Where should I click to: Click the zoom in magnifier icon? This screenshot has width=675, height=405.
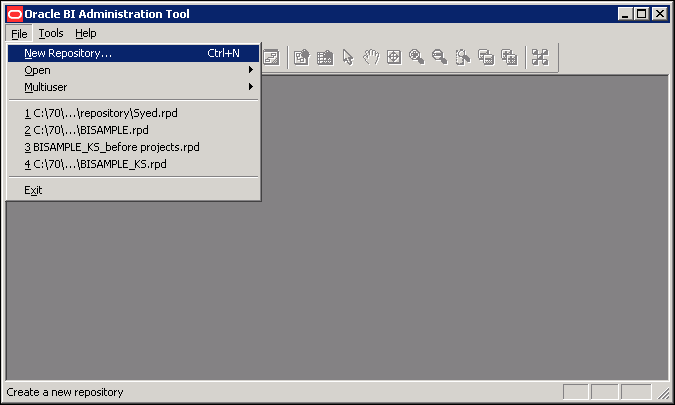click(417, 57)
